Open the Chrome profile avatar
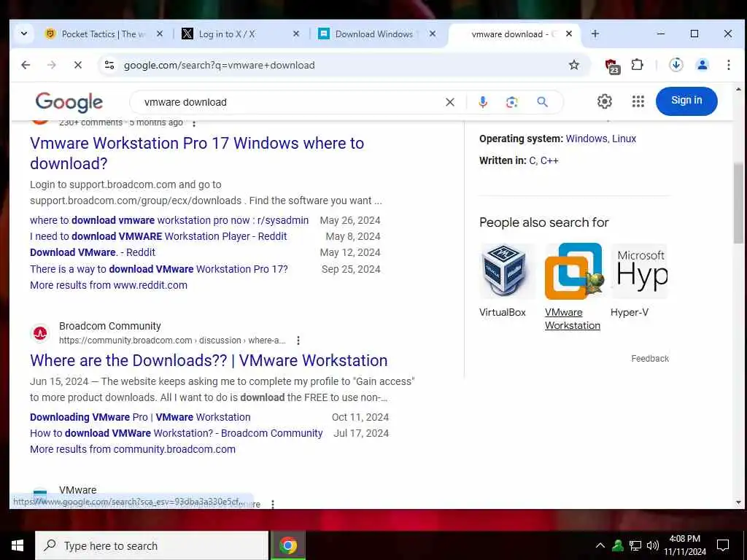Viewport: 747px width, 560px height. (x=703, y=65)
